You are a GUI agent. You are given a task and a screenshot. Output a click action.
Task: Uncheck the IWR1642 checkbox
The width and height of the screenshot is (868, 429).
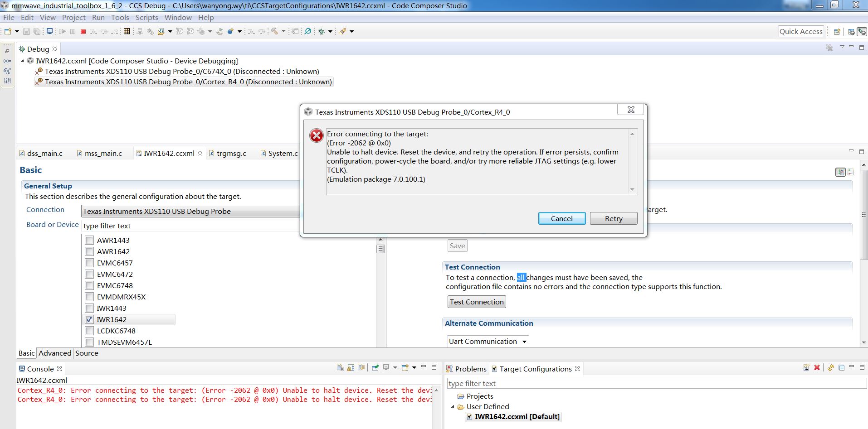[x=89, y=319]
